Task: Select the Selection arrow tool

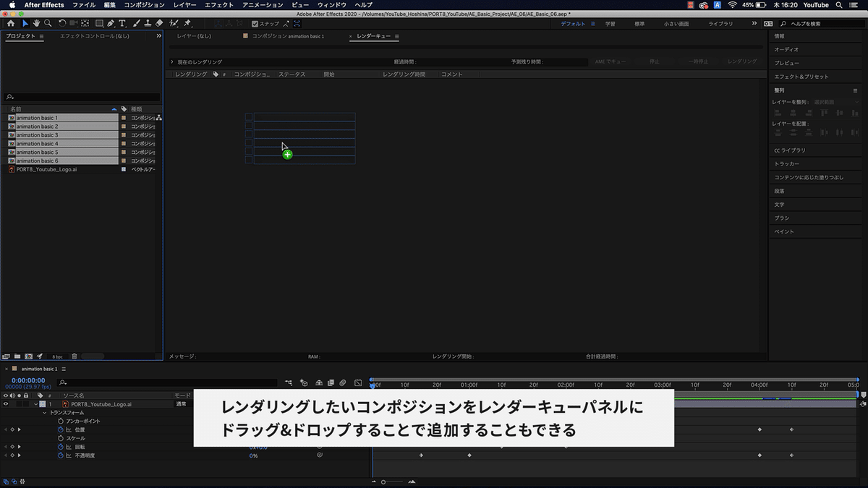Action: point(25,24)
